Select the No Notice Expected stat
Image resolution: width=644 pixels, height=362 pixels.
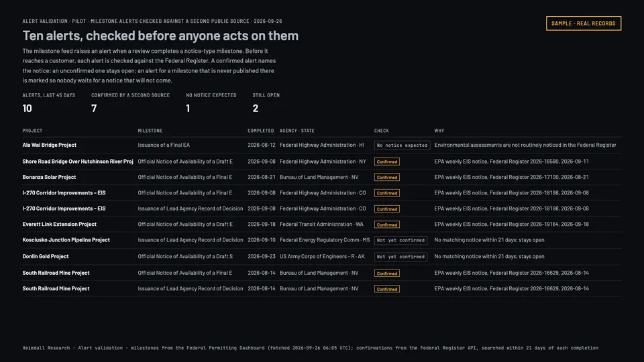pos(211,103)
